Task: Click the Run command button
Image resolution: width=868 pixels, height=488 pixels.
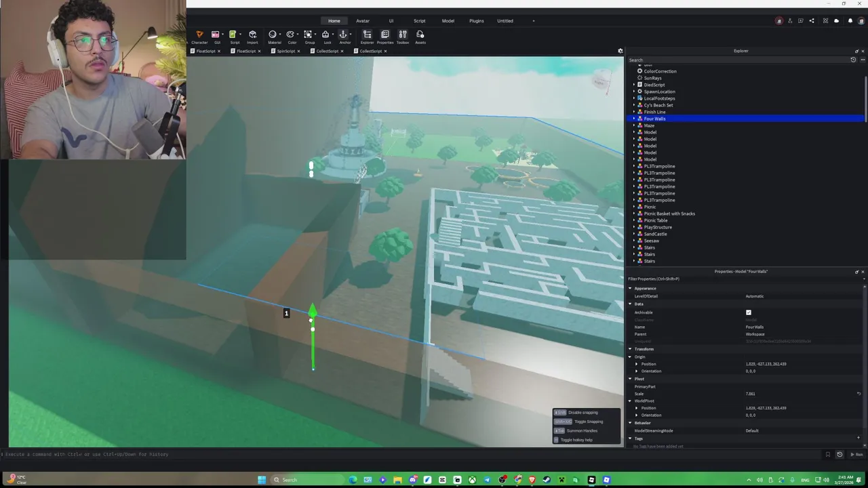Action: (857, 455)
